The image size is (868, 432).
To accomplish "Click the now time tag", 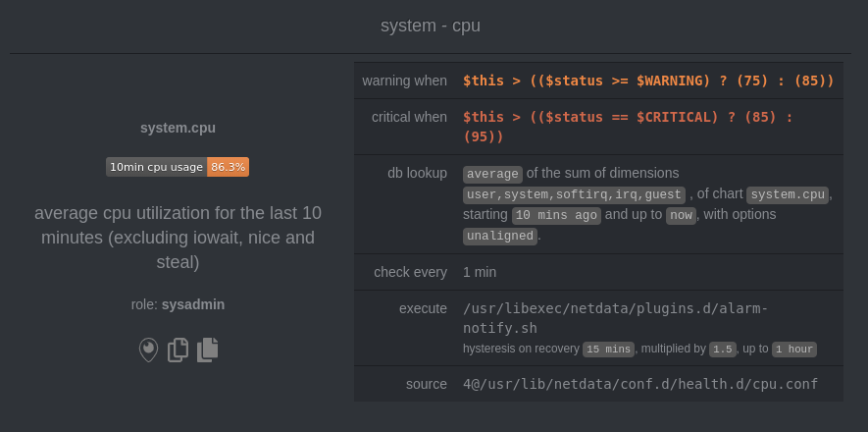I will click(681, 215).
